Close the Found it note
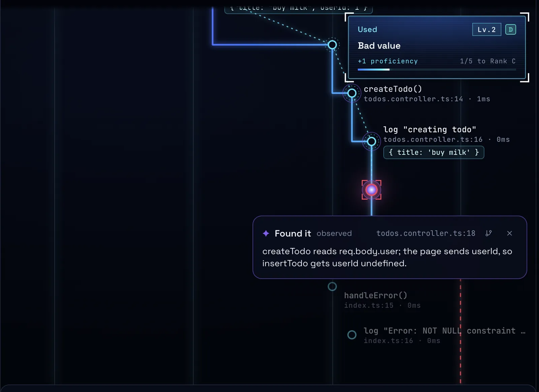539x392 pixels. point(509,233)
